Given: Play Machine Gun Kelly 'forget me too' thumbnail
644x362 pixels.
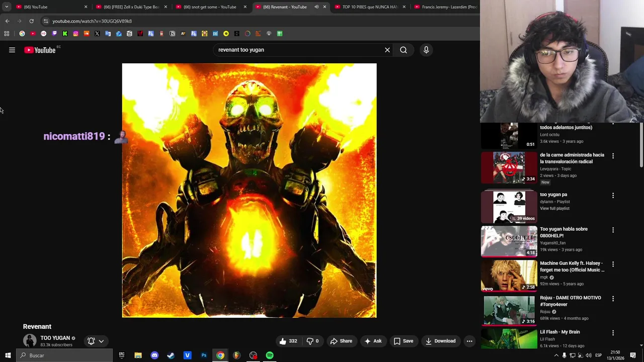Looking at the screenshot, I should (x=509, y=276).
